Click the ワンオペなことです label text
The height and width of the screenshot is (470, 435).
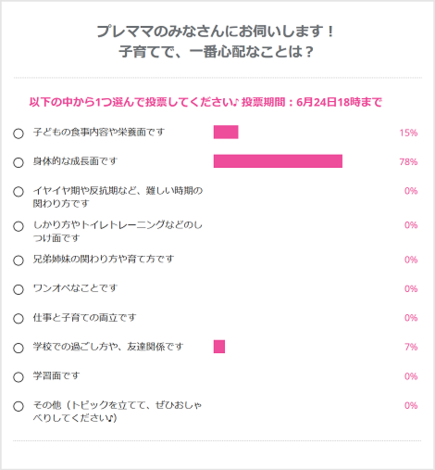point(75,288)
